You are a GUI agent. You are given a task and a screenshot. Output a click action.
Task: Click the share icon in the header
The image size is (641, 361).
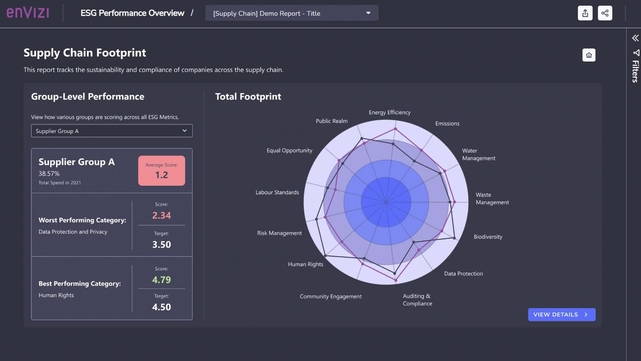pos(605,13)
